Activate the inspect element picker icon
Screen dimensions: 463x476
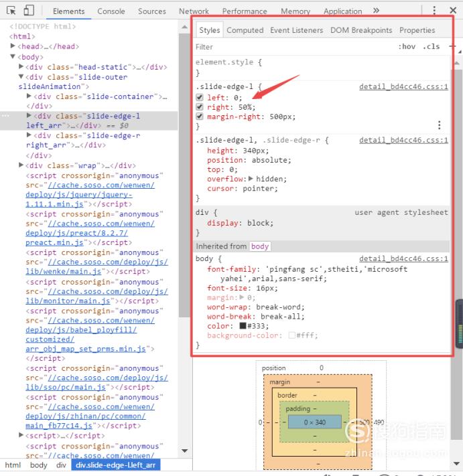click(x=11, y=11)
